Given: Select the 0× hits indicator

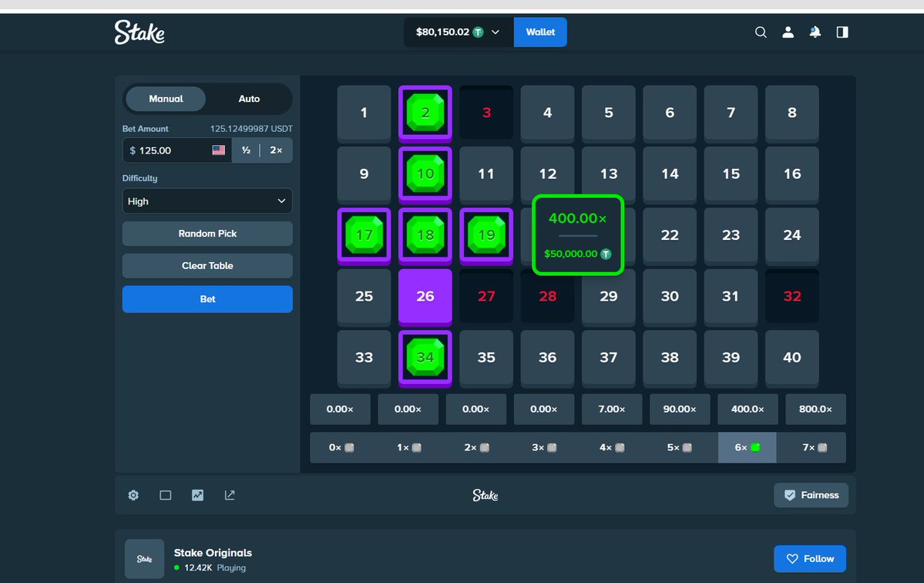Looking at the screenshot, I should (x=341, y=447).
